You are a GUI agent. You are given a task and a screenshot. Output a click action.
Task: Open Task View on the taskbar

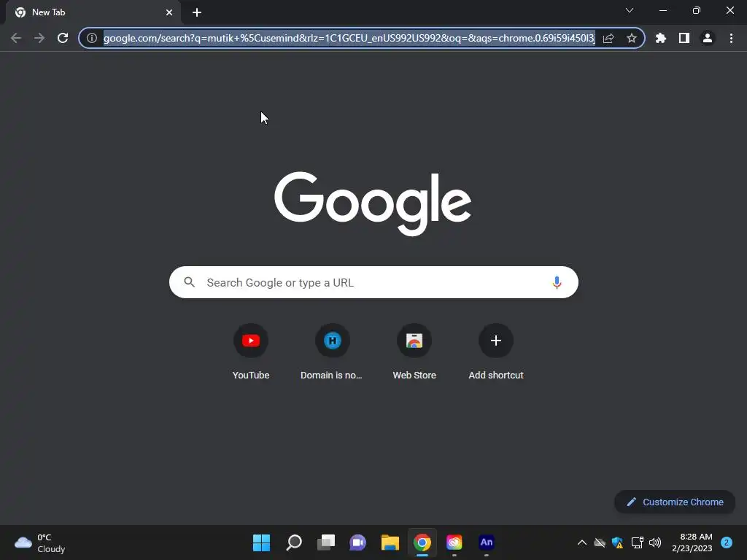[x=326, y=542]
